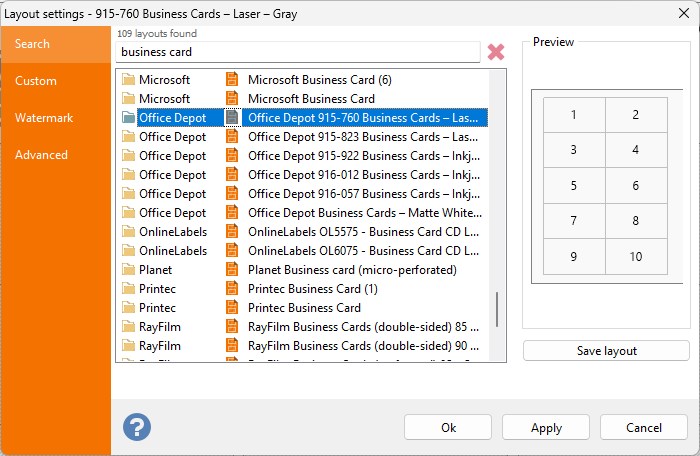Click Planet vendor name in list
Image resolution: width=700 pixels, height=456 pixels.
click(x=155, y=270)
